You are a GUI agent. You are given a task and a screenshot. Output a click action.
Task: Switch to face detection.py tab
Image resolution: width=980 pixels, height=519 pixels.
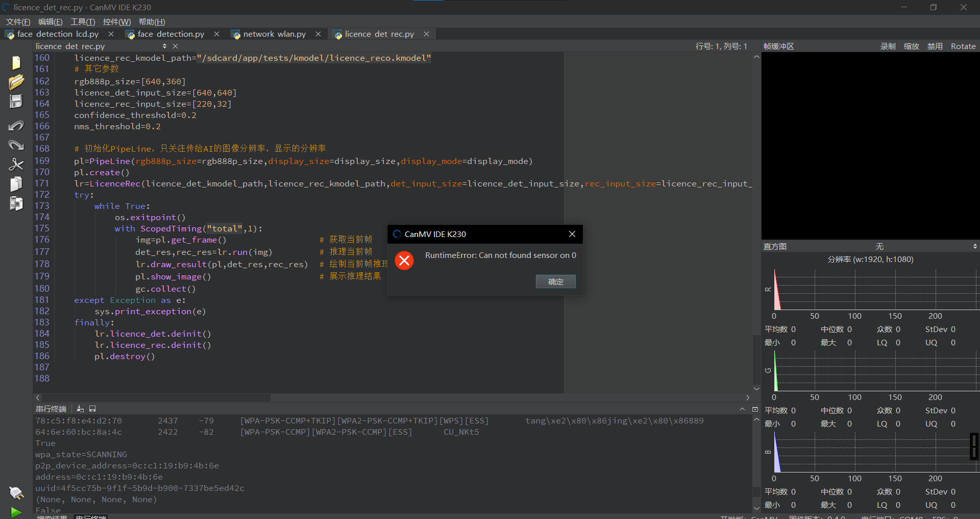tap(170, 34)
